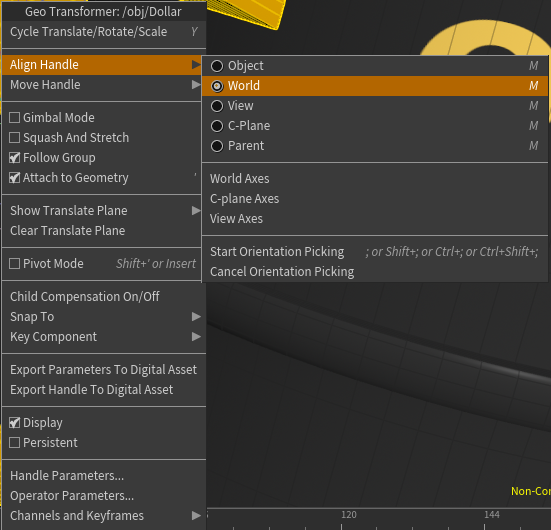Click Cancel Orientation Picking
551x530 pixels.
pos(375,272)
